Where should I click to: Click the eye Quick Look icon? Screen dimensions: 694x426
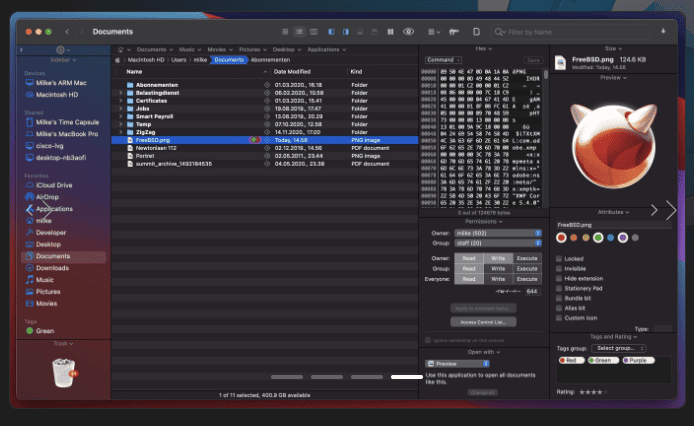point(409,32)
